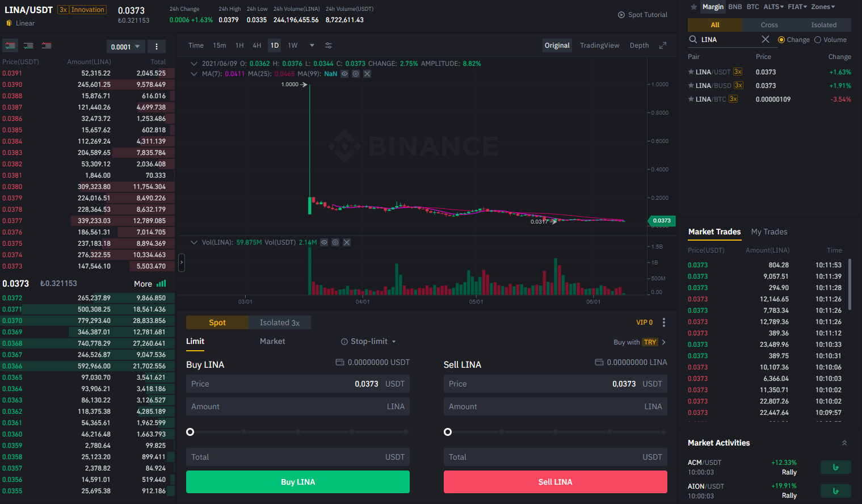Select the 15m chart interval

(x=220, y=45)
